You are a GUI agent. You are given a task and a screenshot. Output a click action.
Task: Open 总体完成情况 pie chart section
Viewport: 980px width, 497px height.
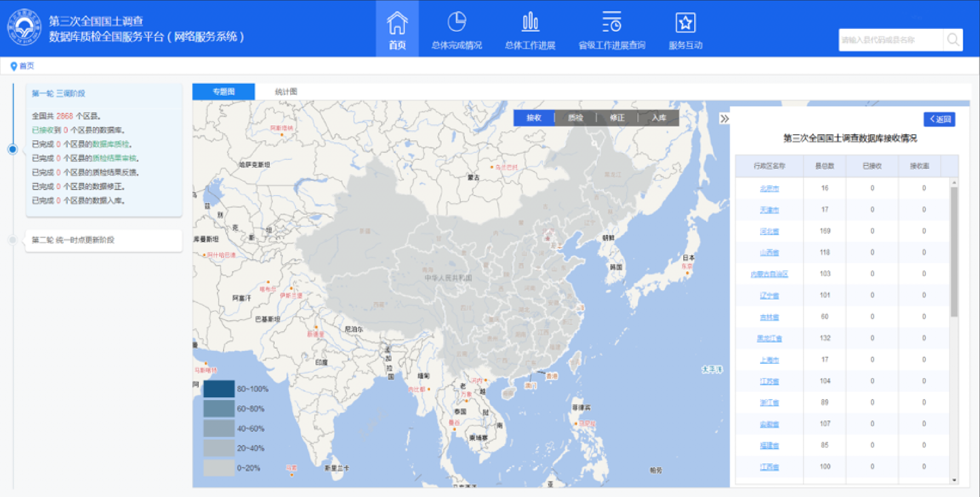point(457,30)
